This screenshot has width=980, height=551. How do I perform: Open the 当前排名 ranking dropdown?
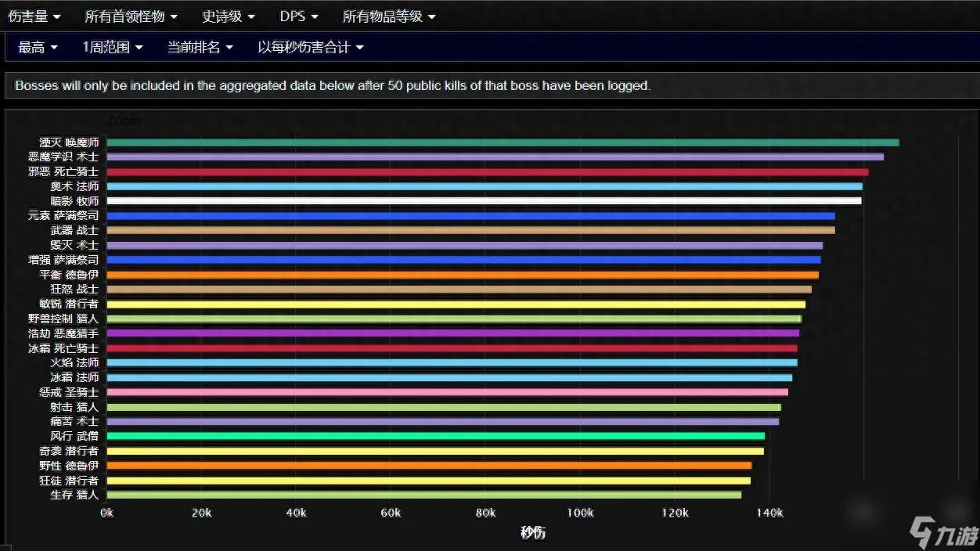200,47
